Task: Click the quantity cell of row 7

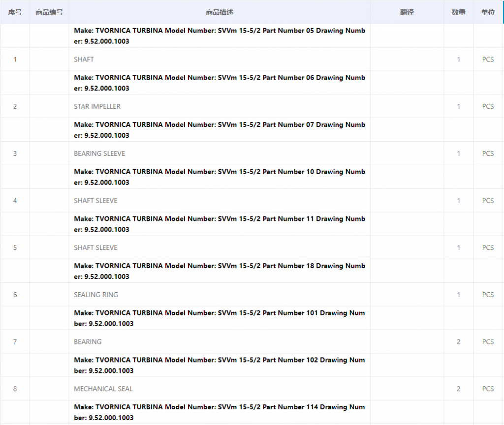Action: coord(458,342)
